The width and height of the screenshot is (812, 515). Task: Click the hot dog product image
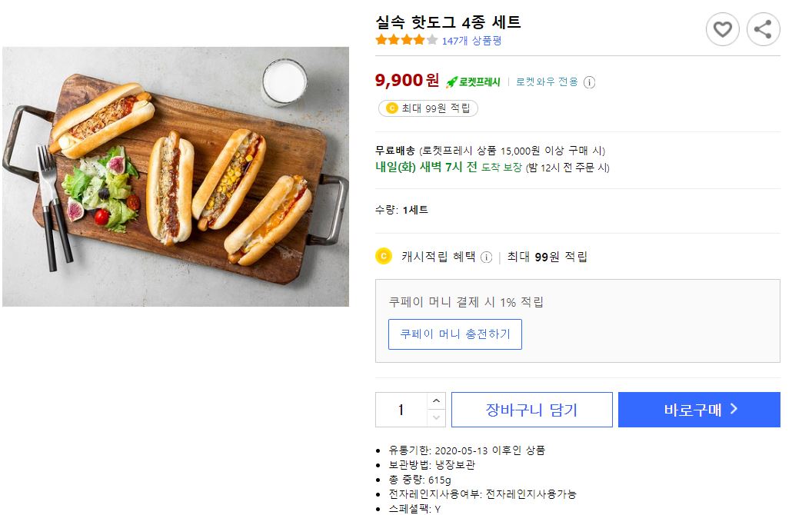[x=175, y=177]
